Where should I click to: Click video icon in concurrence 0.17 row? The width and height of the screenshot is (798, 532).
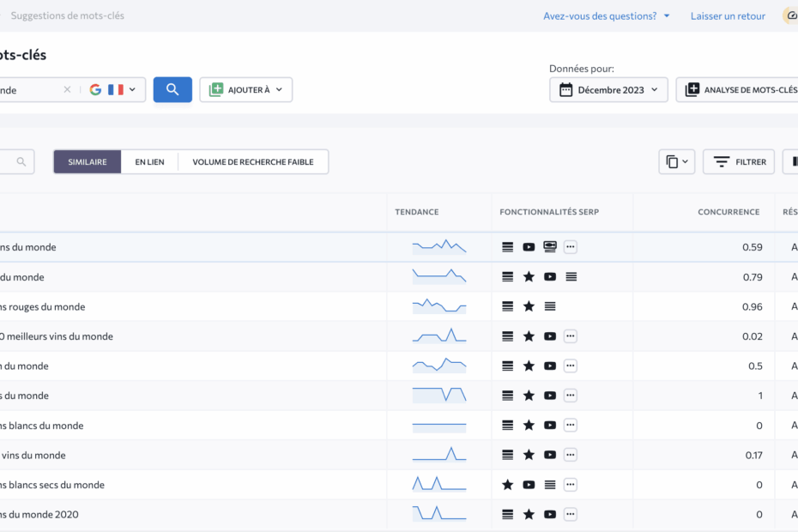[550, 455]
